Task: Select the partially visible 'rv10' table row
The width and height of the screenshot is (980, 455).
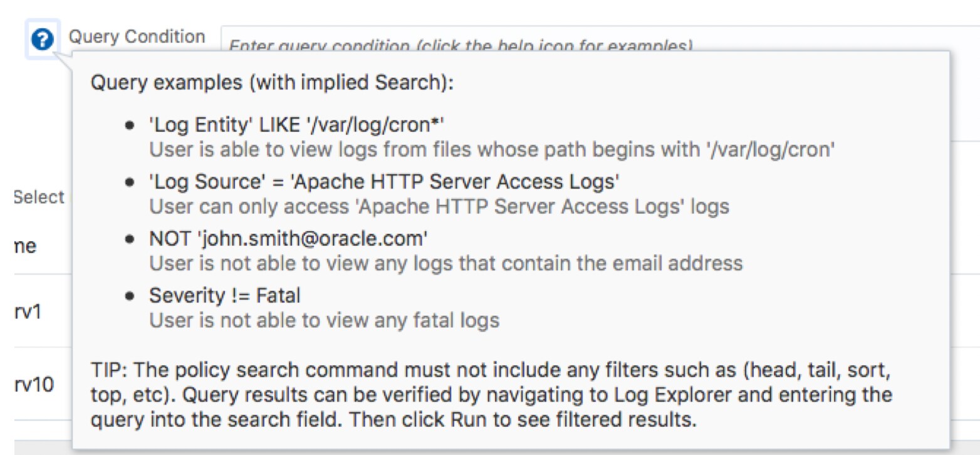Action: (x=33, y=384)
